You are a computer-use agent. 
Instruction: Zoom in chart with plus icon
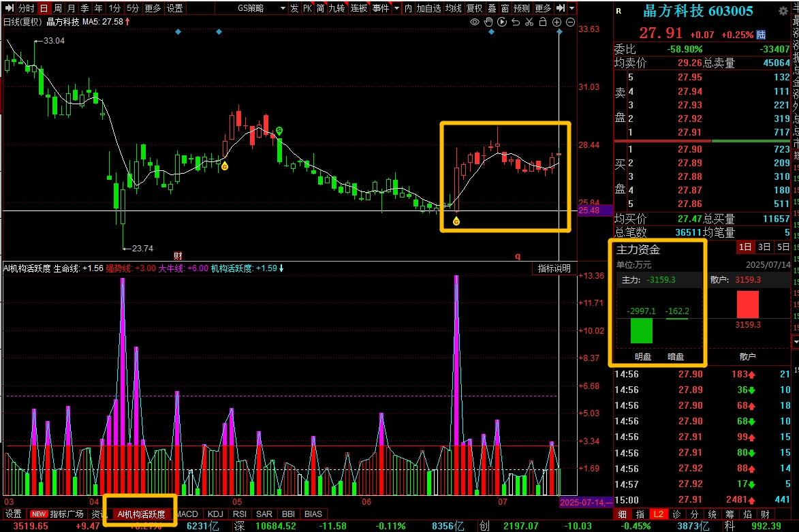[557, 22]
